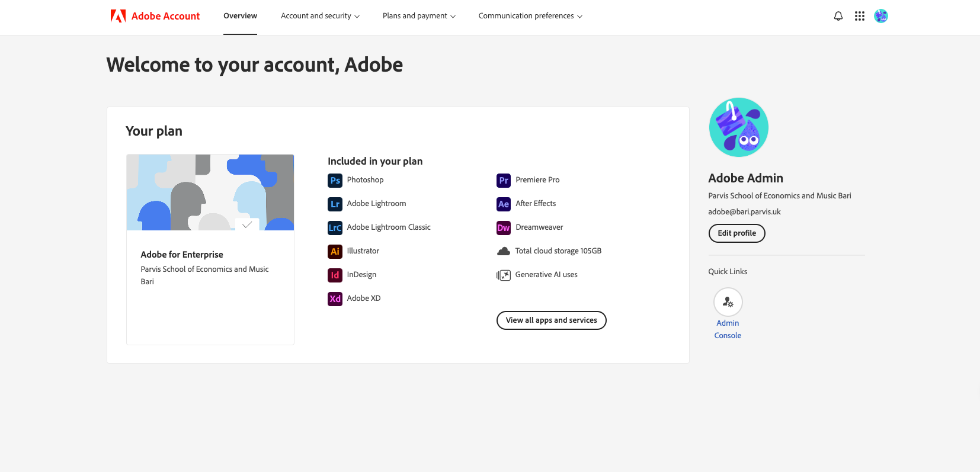This screenshot has width=980, height=472.
Task: Click the Adobe Lightroom label
Action: [x=376, y=204]
